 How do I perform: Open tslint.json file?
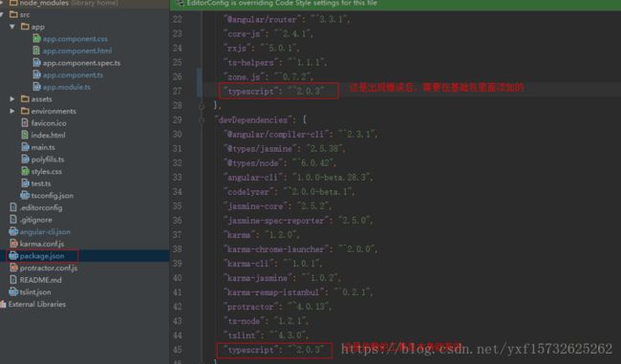tap(35, 292)
